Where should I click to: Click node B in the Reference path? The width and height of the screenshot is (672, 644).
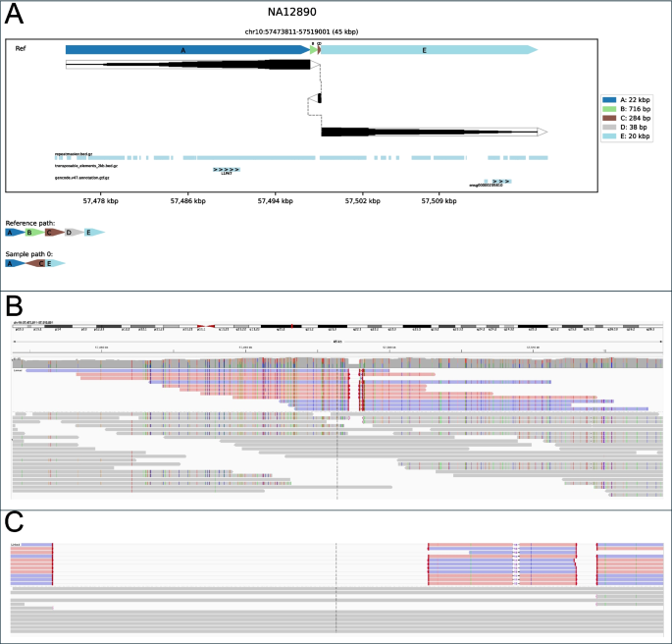(x=31, y=233)
